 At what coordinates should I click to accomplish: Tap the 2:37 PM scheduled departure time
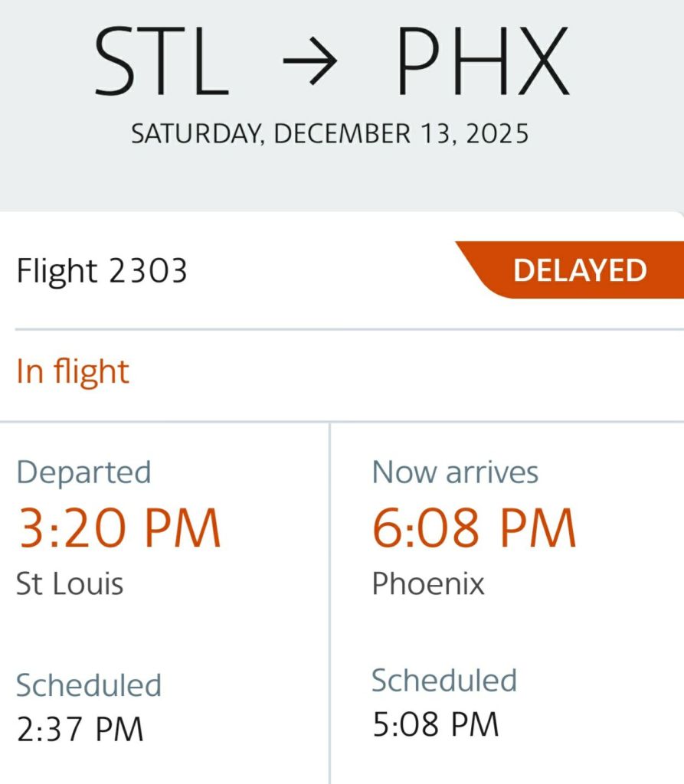[x=80, y=728]
